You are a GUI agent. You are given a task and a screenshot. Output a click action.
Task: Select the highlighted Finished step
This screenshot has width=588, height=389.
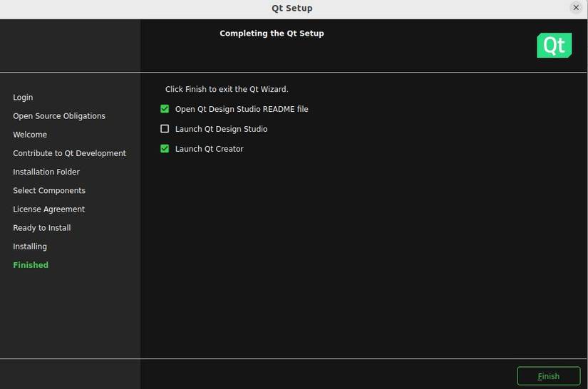[x=31, y=265]
